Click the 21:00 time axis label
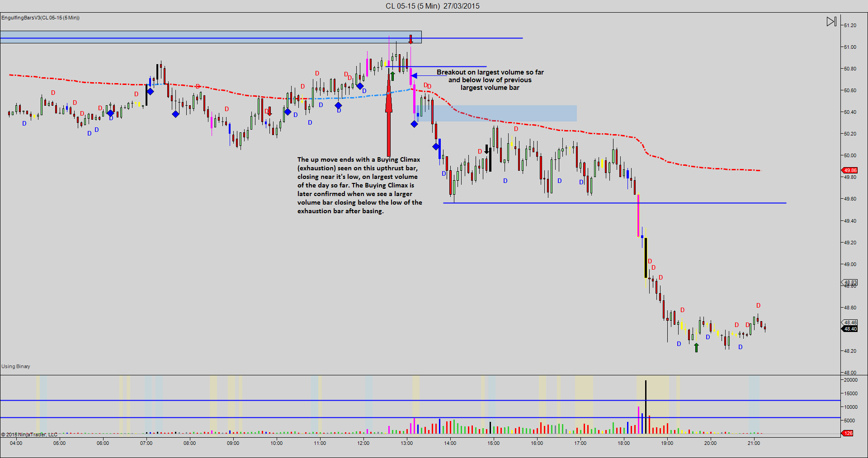Viewport: 868px width, 458px height. pyautogui.click(x=754, y=443)
